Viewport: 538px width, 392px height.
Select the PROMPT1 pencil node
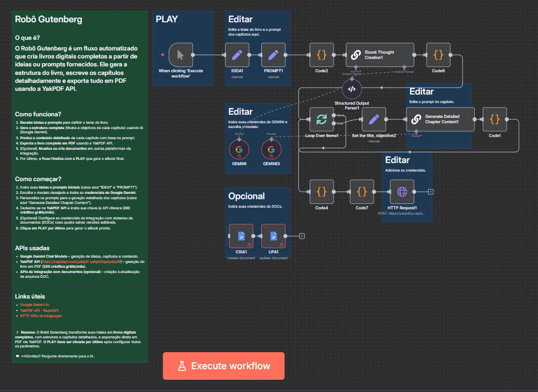(273, 55)
